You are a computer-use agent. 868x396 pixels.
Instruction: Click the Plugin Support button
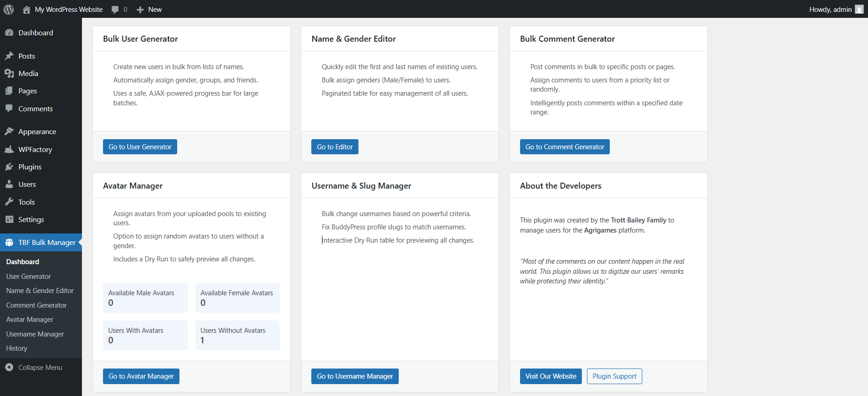pos(614,376)
